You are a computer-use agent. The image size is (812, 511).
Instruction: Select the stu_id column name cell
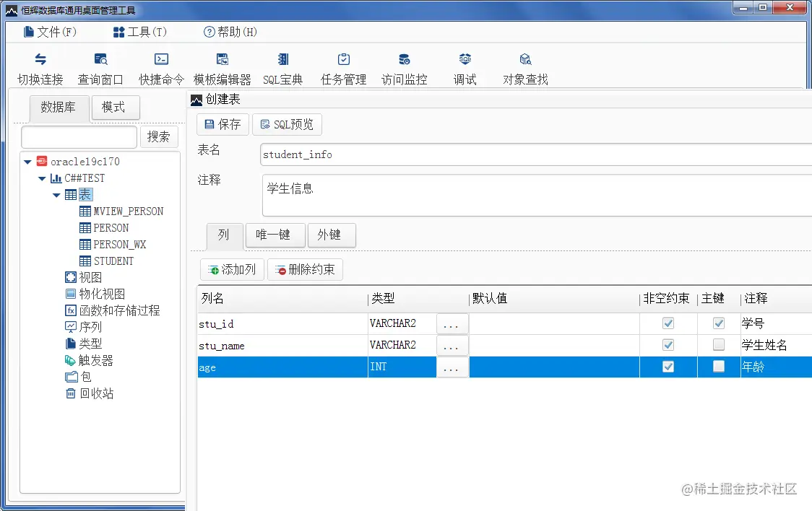click(282, 324)
